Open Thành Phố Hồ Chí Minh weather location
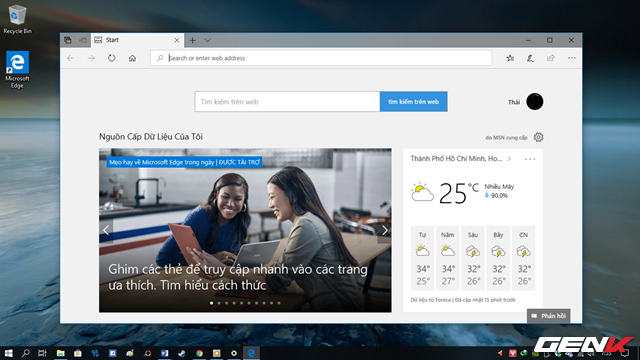Screen dimensions: 640x360 [x=456, y=159]
